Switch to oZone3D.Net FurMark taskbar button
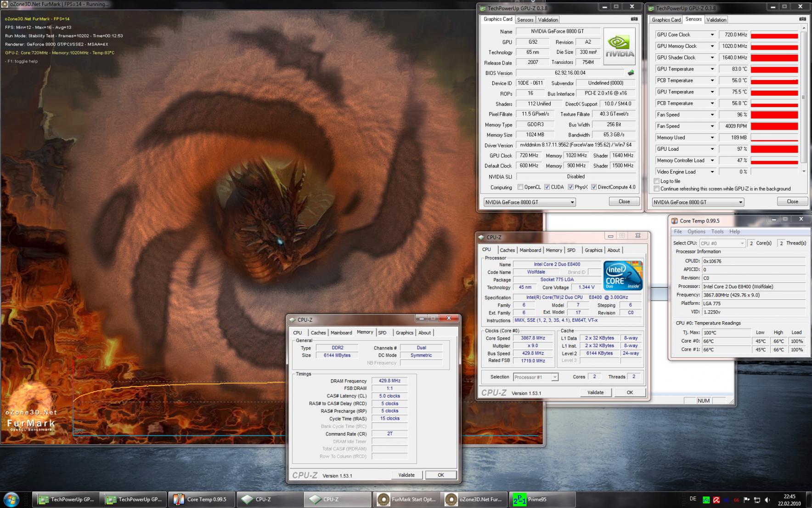812x508 pixels. point(474,499)
